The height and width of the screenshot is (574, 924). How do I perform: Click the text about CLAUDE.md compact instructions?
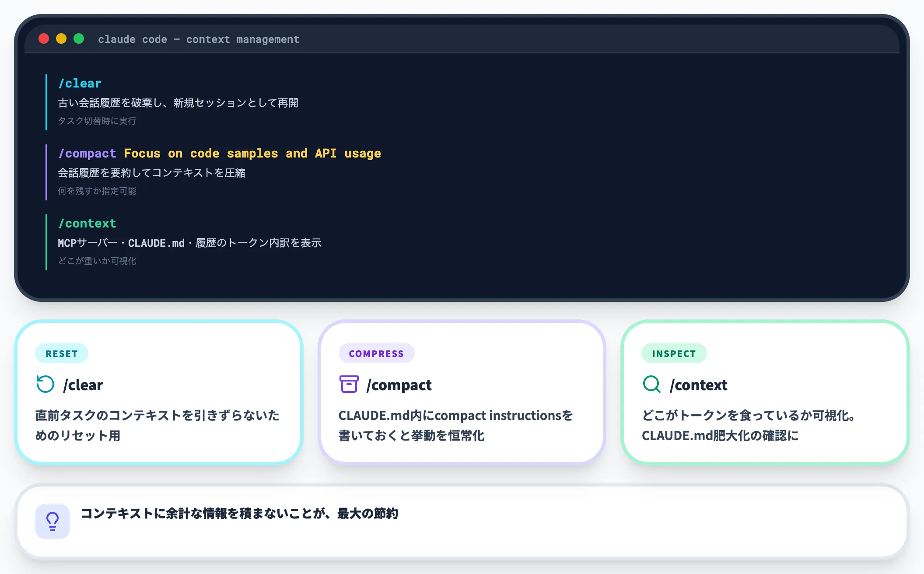(x=455, y=425)
